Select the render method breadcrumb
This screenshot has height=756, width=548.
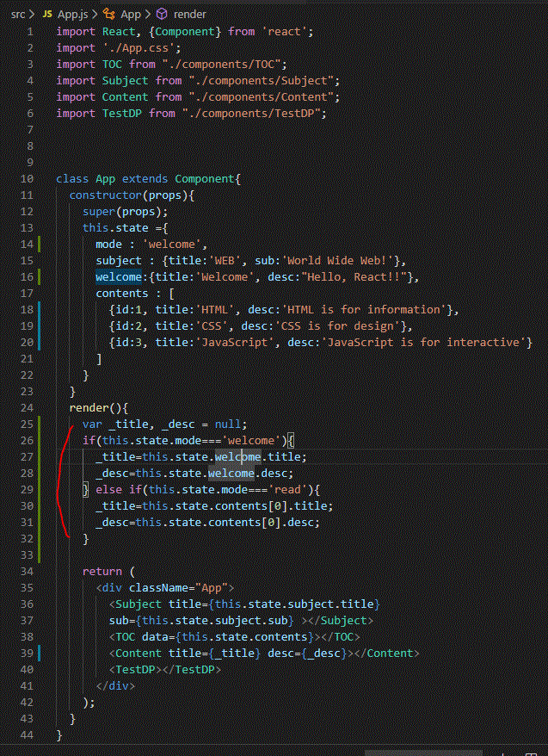tap(190, 15)
